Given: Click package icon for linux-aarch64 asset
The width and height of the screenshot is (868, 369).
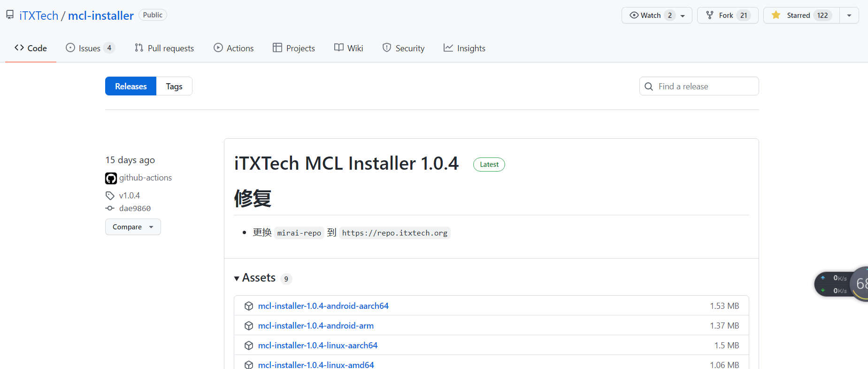Looking at the screenshot, I should [x=249, y=345].
